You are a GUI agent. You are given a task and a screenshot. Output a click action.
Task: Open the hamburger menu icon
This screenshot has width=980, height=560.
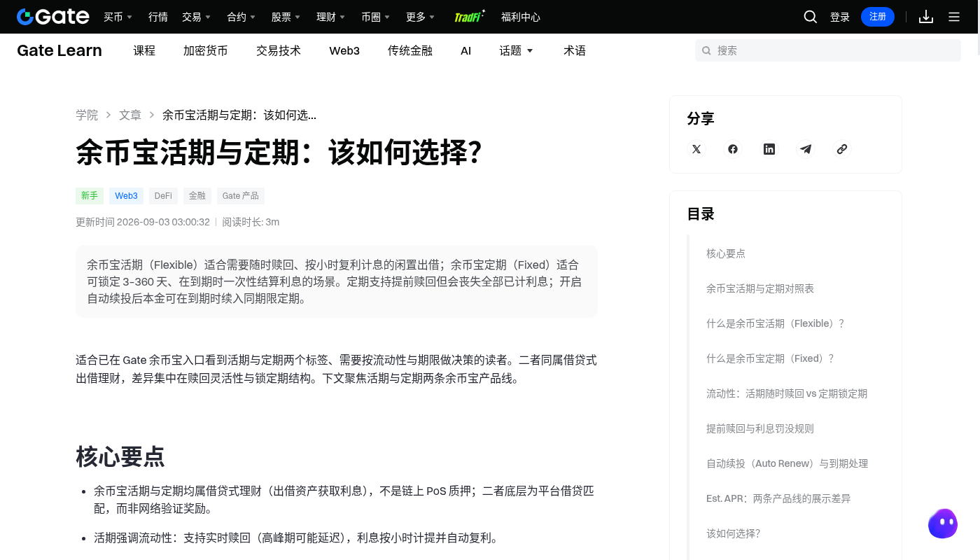pyautogui.click(x=954, y=17)
